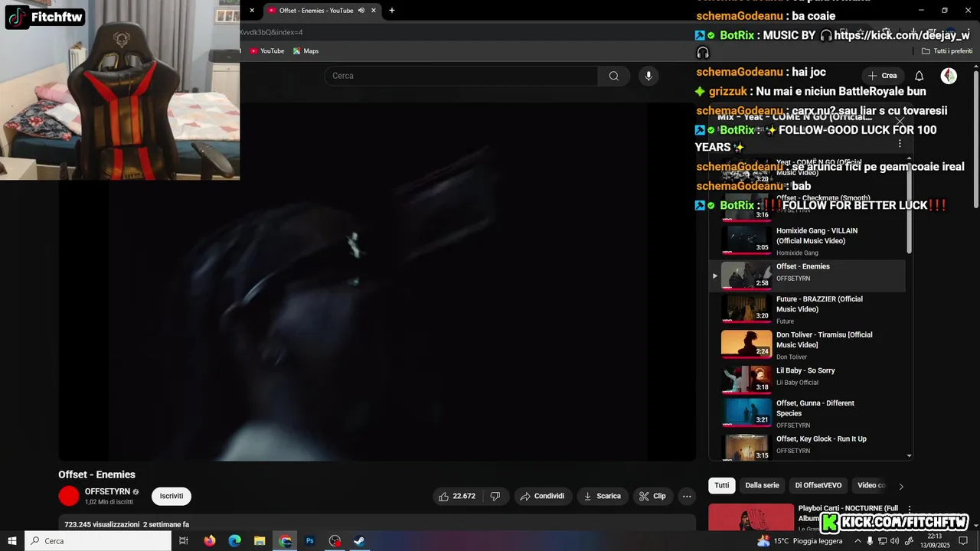
Task: Select the Di OffsetVEVO filter chip
Action: (x=818, y=485)
